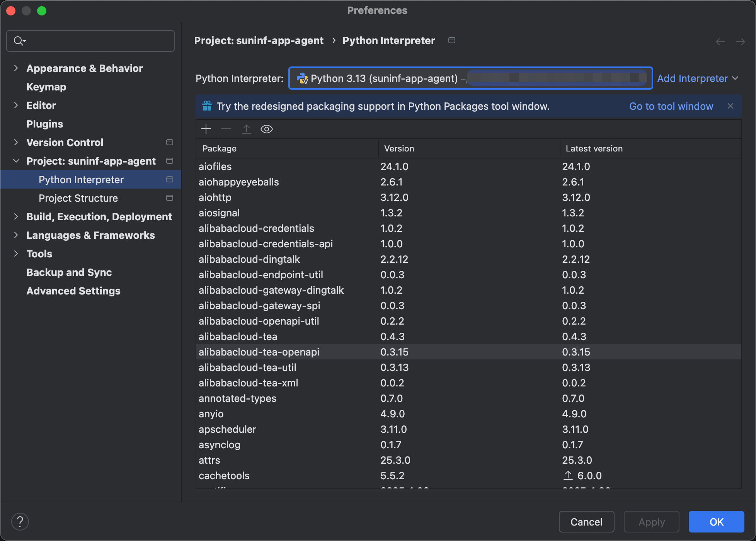The image size is (756, 541).
Task: Click the project icon next to Python Interpreter item
Action: 169,179
